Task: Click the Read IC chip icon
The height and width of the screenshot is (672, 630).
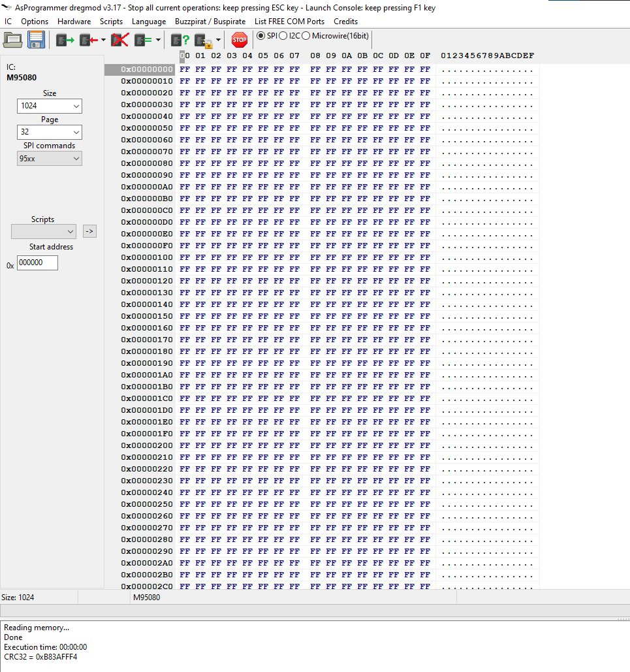Action: click(x=65, y=40)
